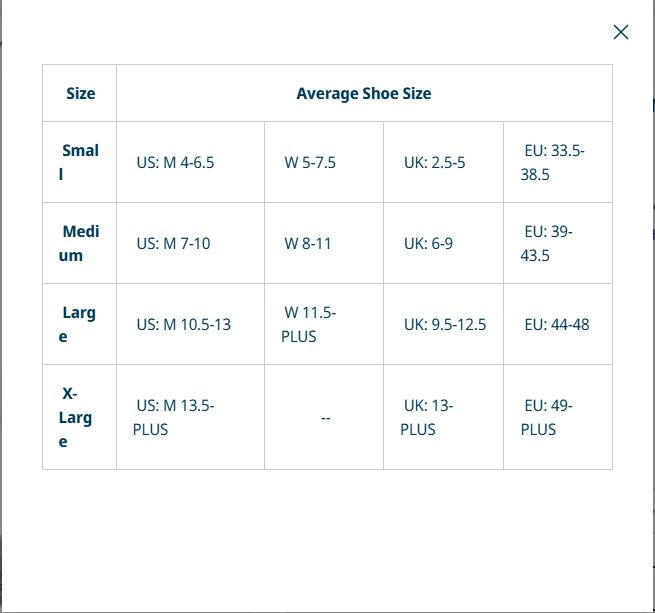The image size is (655, 613).
Task: Click the UK: 6-9 cell
Action: tap(428, 243)
